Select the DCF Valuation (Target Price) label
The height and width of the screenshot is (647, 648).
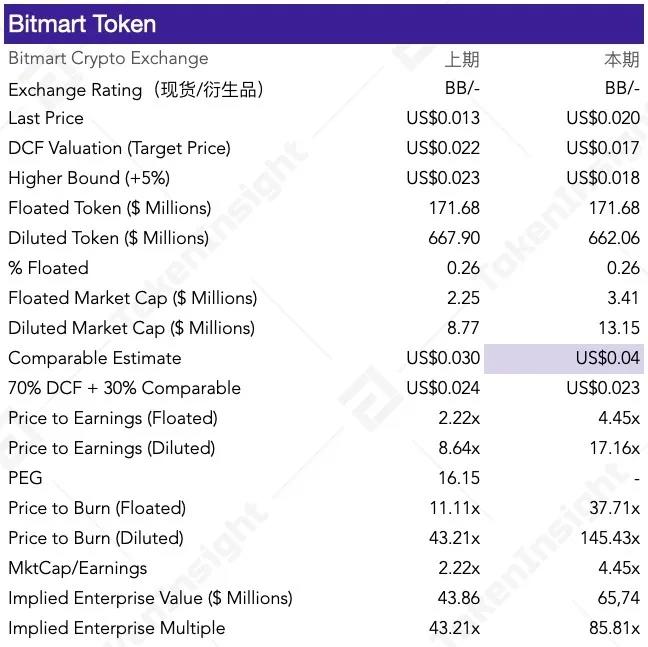[x=119, y=148]
